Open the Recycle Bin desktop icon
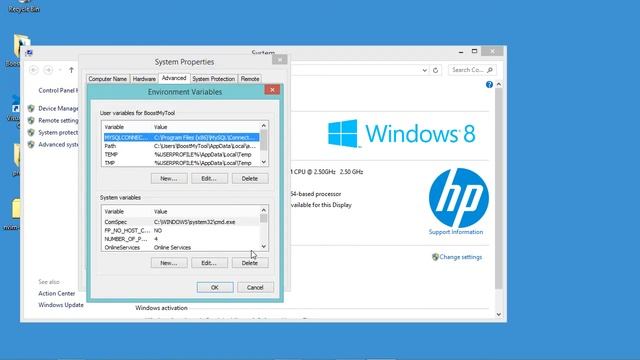Screen dimensions: 640x360 pos(23,6)
